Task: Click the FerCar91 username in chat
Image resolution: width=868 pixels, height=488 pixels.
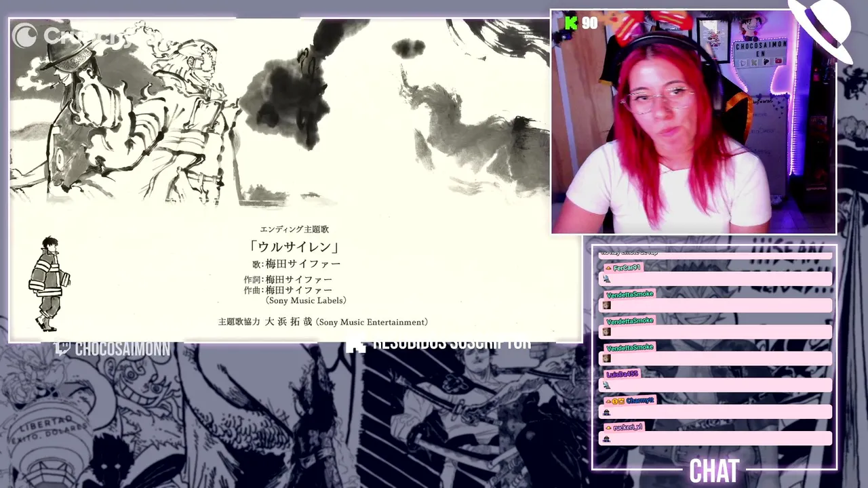Action: click(x=627, y=268)
